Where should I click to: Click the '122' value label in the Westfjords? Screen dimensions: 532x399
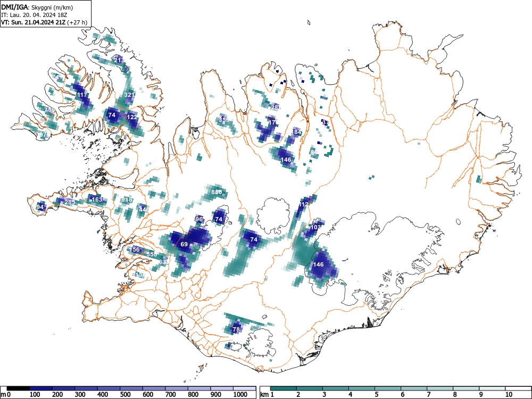(x=132, y=117)
